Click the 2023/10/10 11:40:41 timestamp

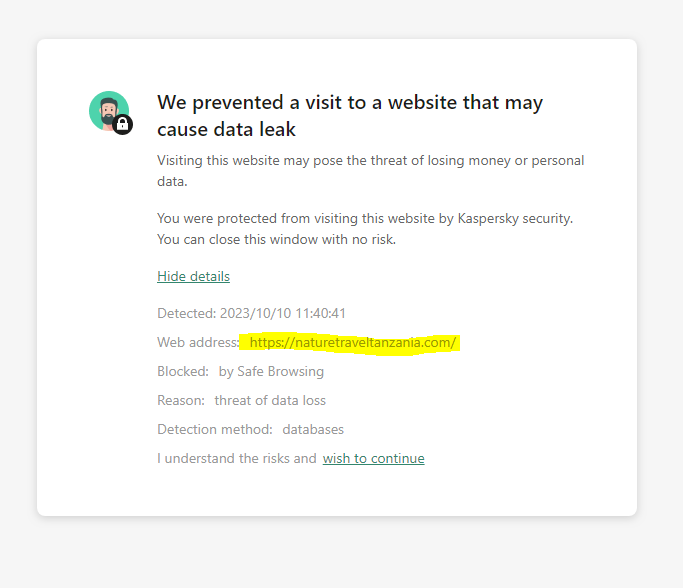(x=282, y=313)
